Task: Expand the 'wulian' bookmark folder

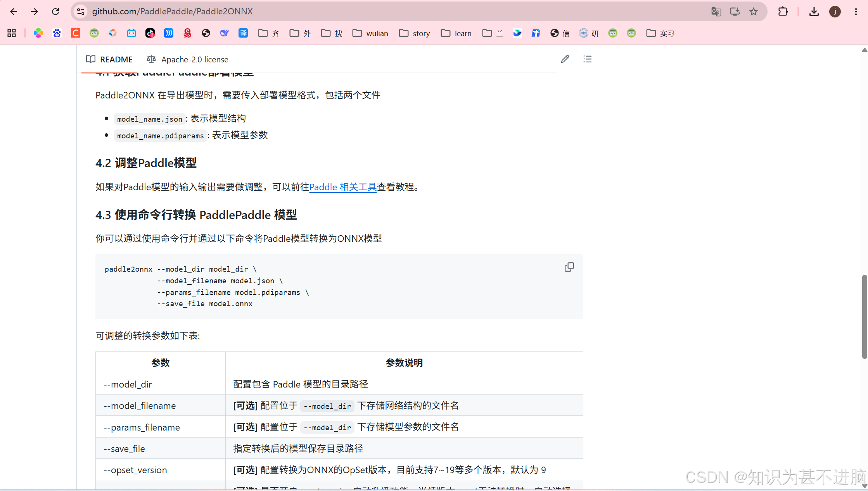Action: 370,33
